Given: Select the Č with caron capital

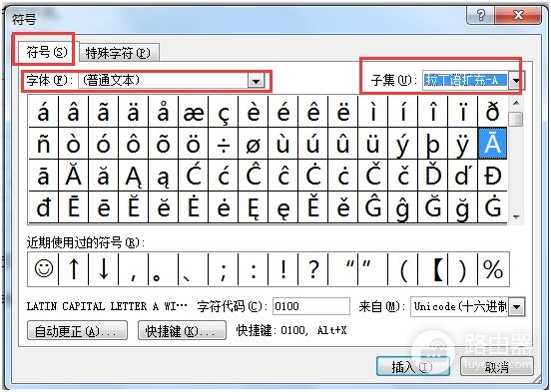Looking at the screenshot, I should [x=373, y=176].
